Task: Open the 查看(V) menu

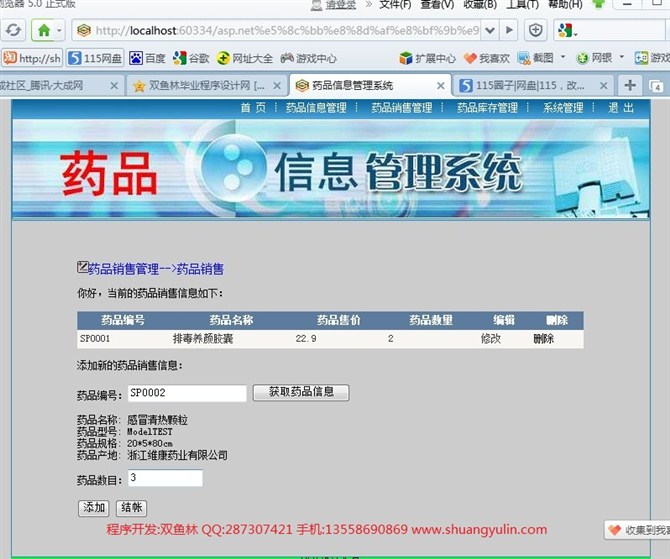Action: pos(437,4)
